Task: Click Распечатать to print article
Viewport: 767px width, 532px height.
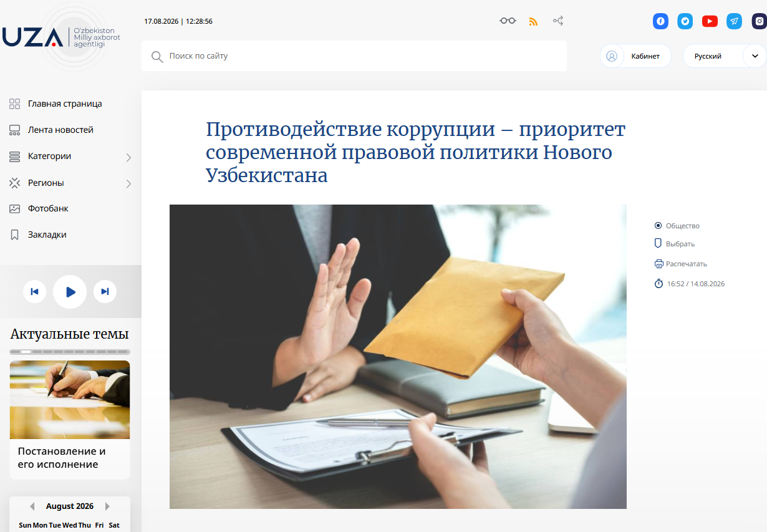Action: point(687,264)
